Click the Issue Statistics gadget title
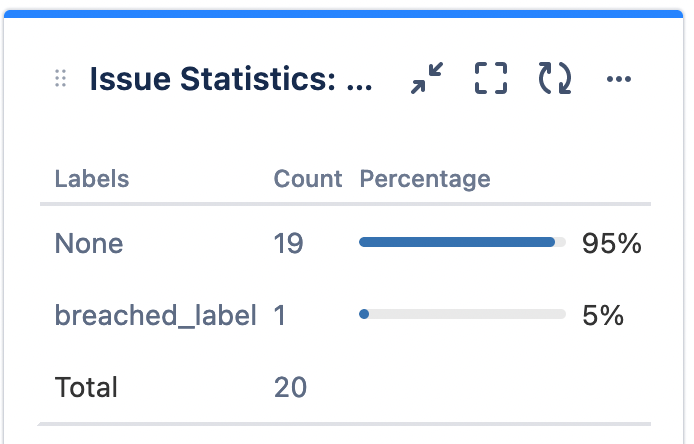This screenshot has height=444, width=694. [x=230, y=79]
